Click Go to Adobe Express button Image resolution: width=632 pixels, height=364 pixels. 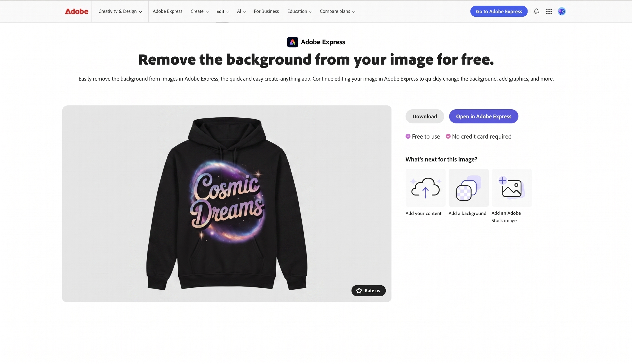[x=499, y=12]
